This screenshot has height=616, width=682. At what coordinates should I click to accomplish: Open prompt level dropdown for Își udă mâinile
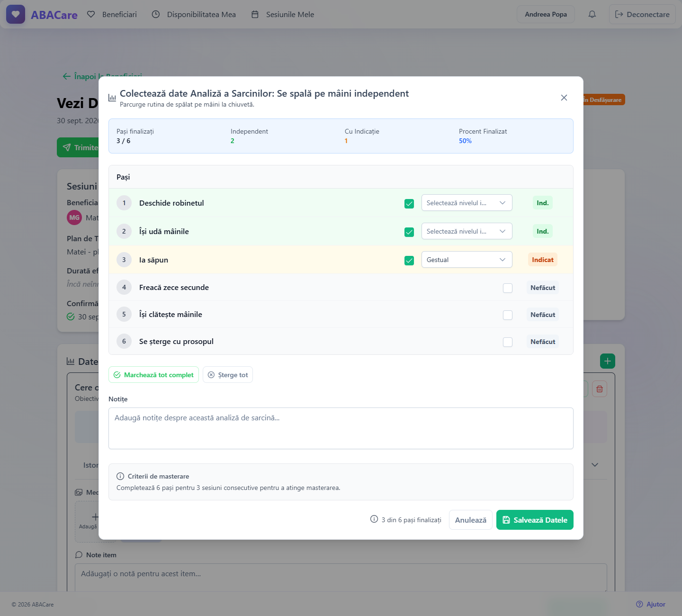tap(467, 231)
